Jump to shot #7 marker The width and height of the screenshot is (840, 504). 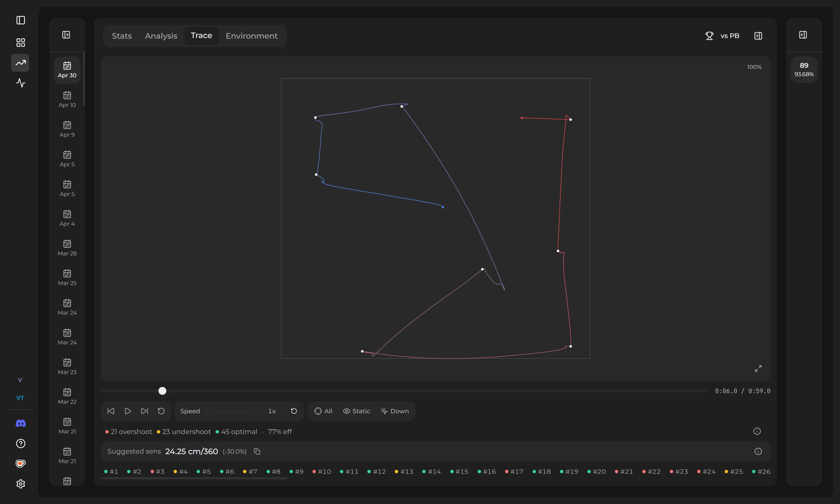click(250, 472)
